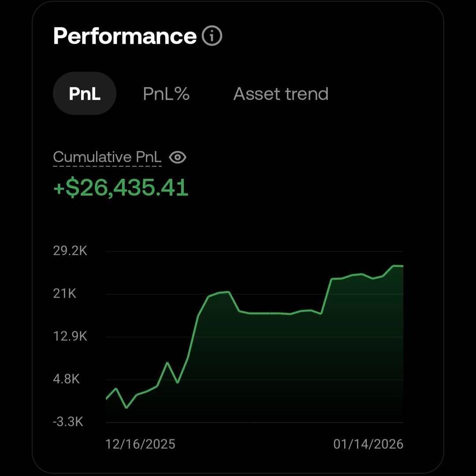Image resolution: width=476 pixels, height=476 pixels.
Task: Click the Performance heading text
Action: 125,36
